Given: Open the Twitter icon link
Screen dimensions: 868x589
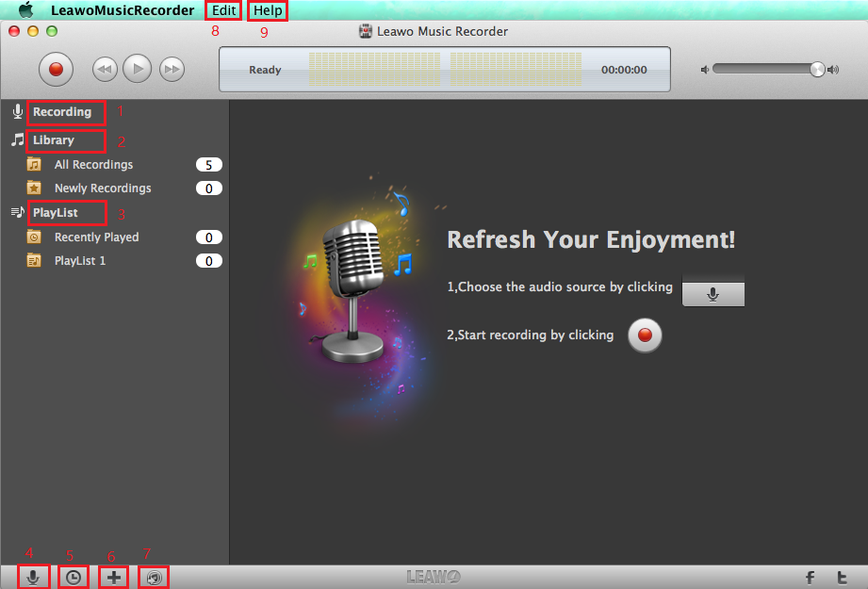Looking at the screenshot, I should pyautogui.click(x=843, y=578).
